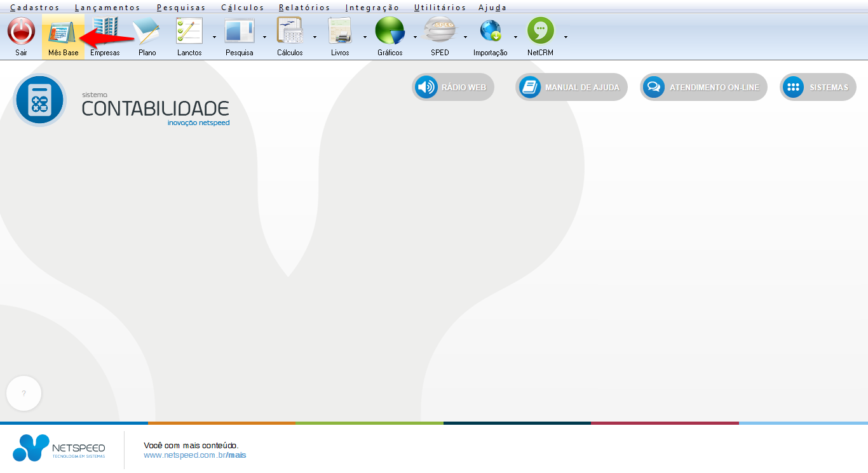Expand the Importação dropdown arrow
The image size is (868, 473).
pyautogui.click(x=515, y=37)
